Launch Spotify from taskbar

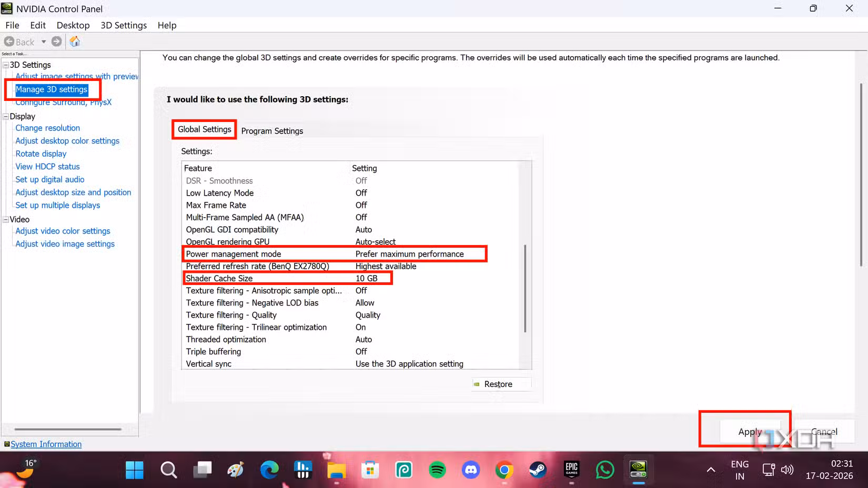pos(437,470)
